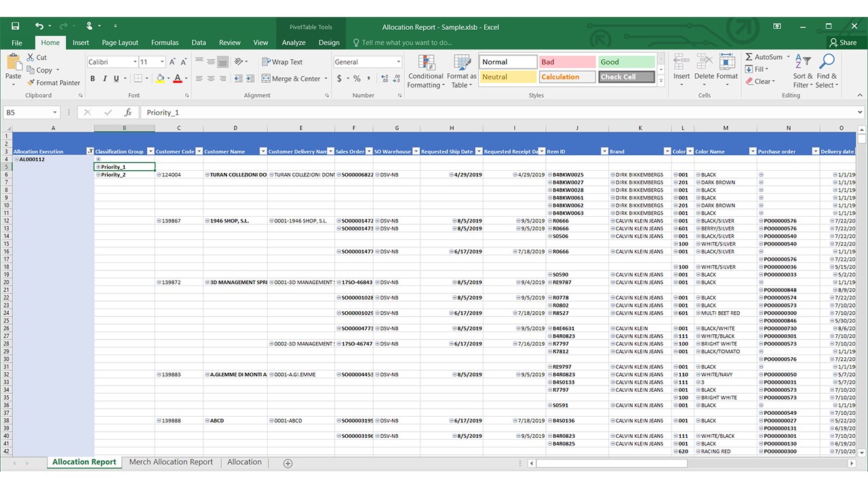The width and height of the screenshot is (868, 488).
Task: Click the Share button
Action: [843, 43]
